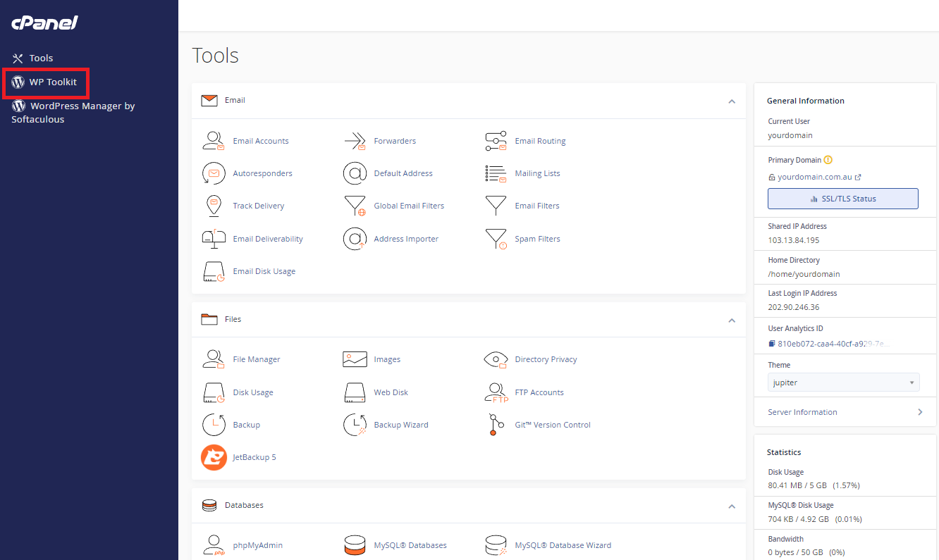This screenshot has height=560, width=939.
Task: Open the Email Deliverability mailbox icon
Action: pos(214,239)
